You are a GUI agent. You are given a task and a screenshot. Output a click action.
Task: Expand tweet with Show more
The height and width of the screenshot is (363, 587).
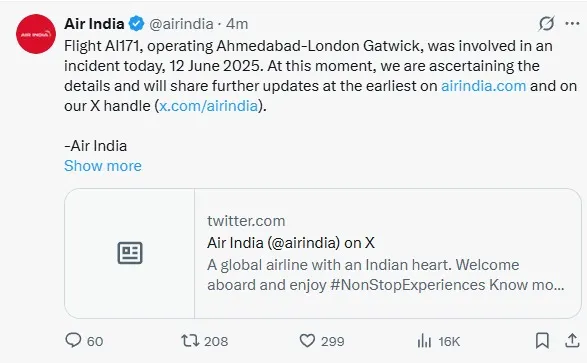pos(103,166)
